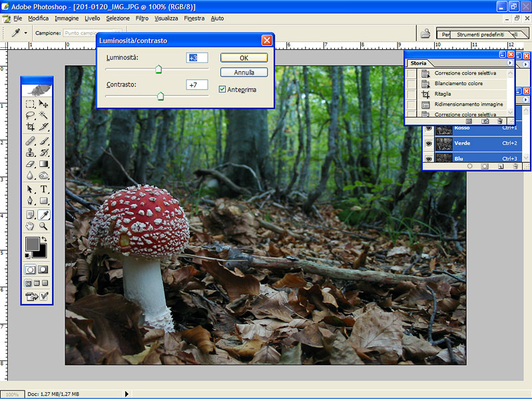Screen dimensions: 532x399
Task: Click the Luminosità slider handle
Action: tap(158, 69)
